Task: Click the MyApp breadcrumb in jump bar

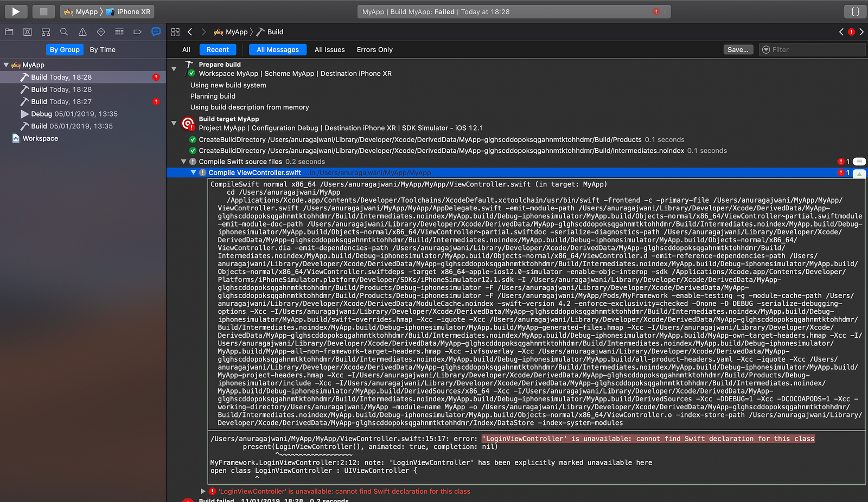Action: tap(231, 32)
